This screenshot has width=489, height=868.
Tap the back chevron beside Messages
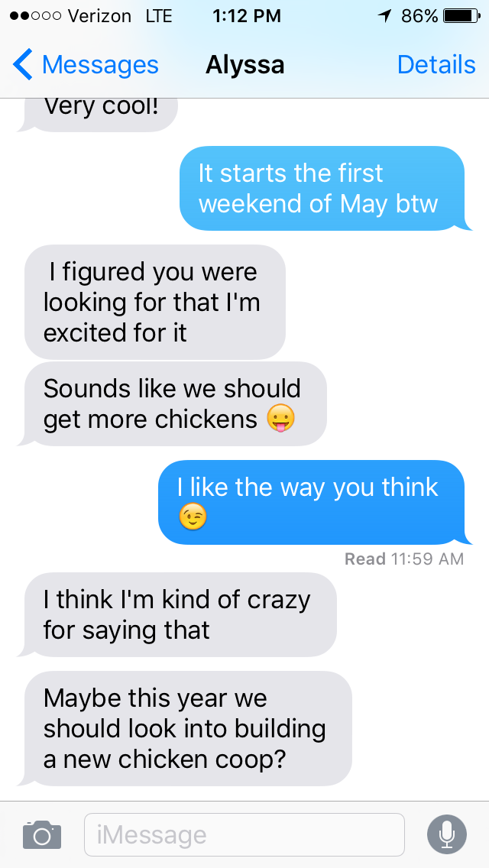(23, 65)
